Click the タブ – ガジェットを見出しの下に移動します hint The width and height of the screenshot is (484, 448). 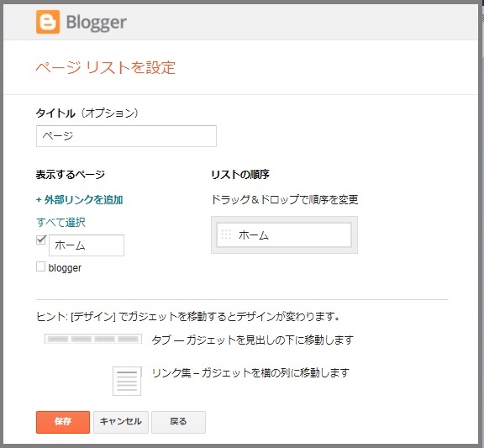pyautogui.click(x=252, y=340)
